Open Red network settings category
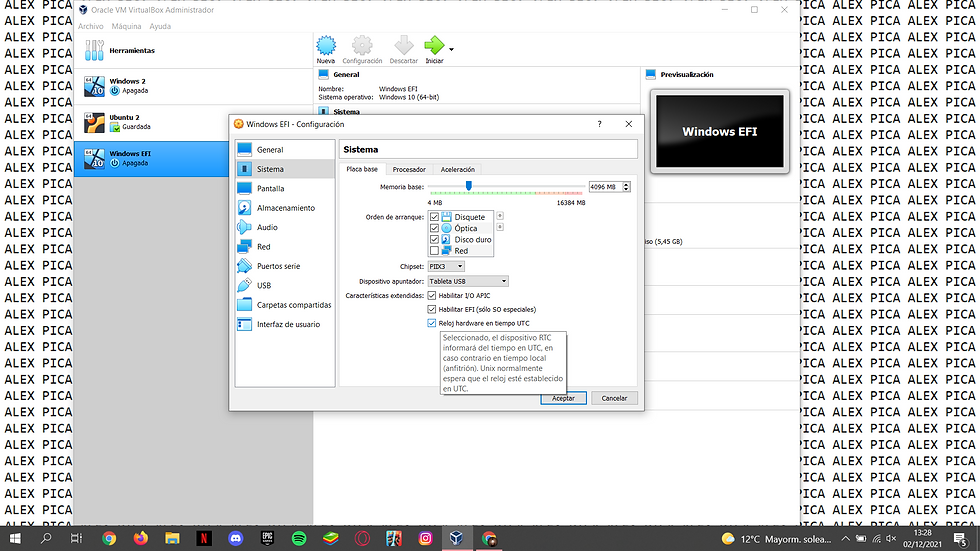980x551 pixels. [x=284, y=247]
